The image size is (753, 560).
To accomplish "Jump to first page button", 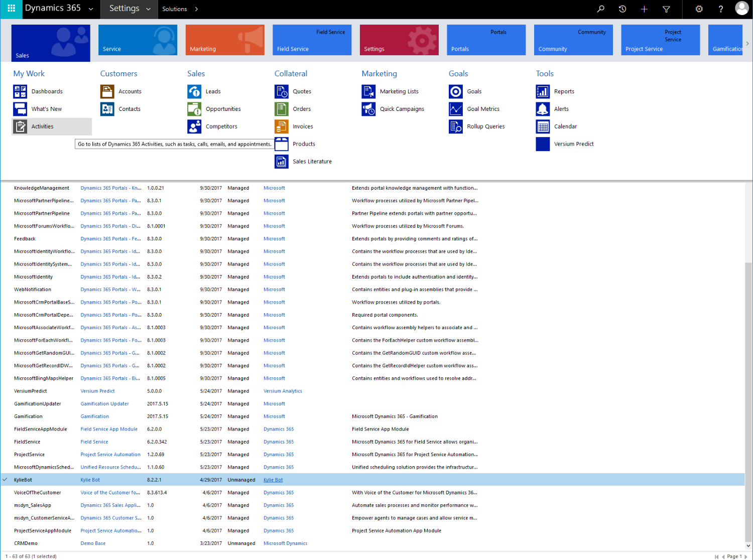I will pos(716,556).
